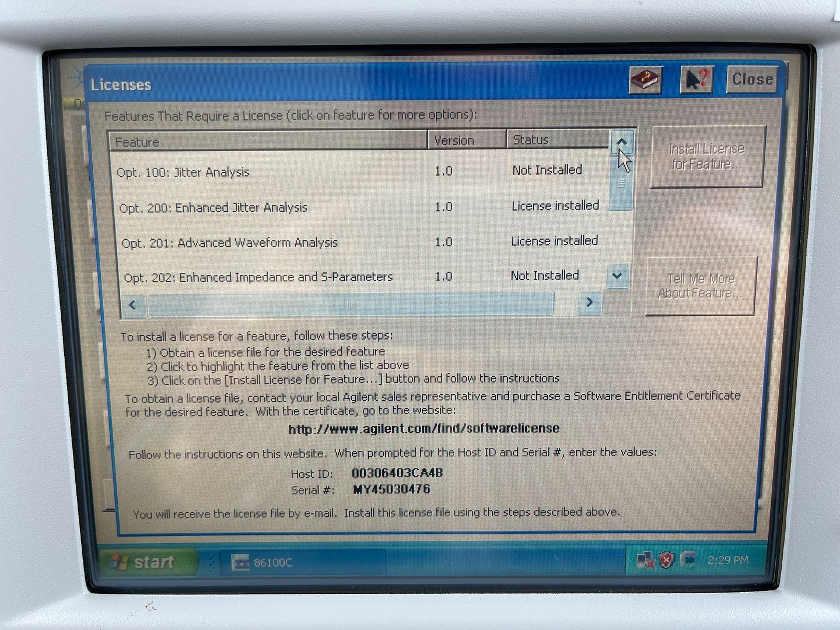Click the 2:29 PM system clock
The height and width of the screenshot is (630, 840).
tap(727, 561)
